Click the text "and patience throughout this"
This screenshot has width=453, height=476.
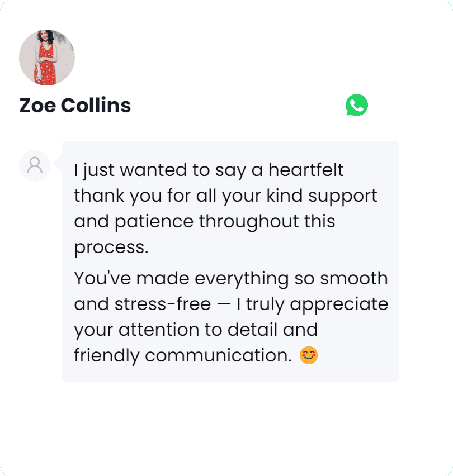(204, 221)
